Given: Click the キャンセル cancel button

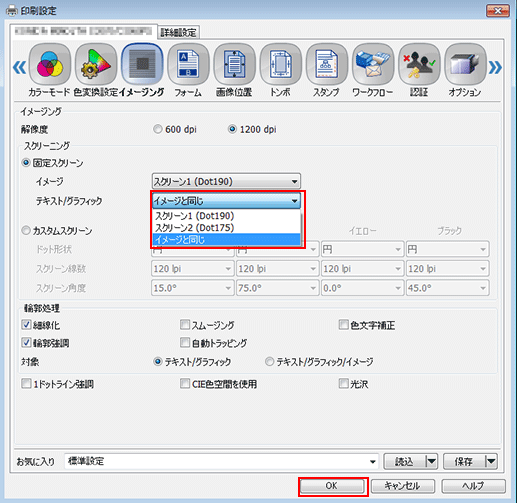Looking at the screenshot, I should coord(403,486).
